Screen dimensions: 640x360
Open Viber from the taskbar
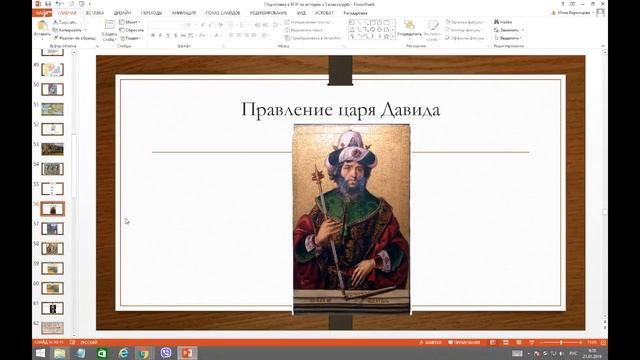166,353
